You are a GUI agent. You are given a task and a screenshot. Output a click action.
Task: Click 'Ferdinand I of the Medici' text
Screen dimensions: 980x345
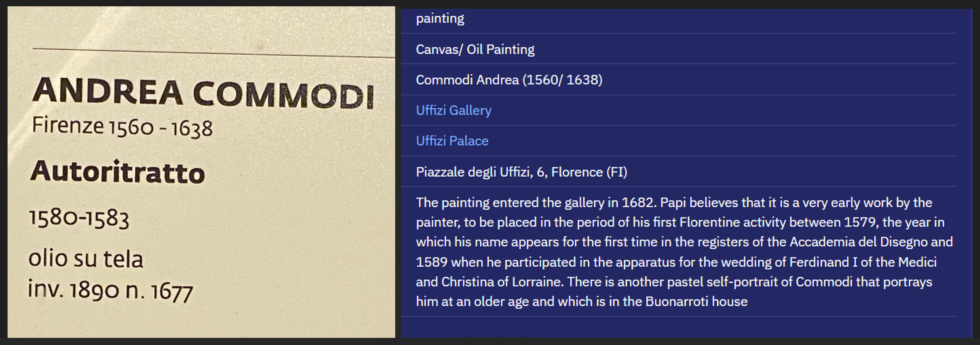click(x=863, y=262)
